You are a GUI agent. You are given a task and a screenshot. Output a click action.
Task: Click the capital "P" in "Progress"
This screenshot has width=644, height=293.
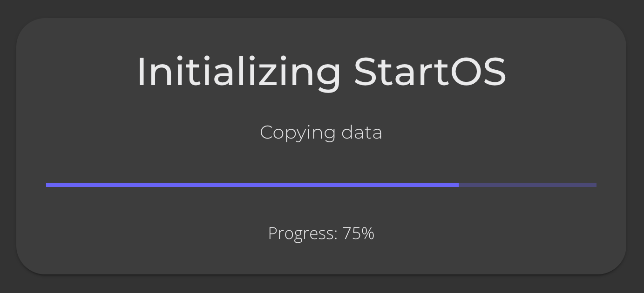pyautogui.click(x=272, y=233)
